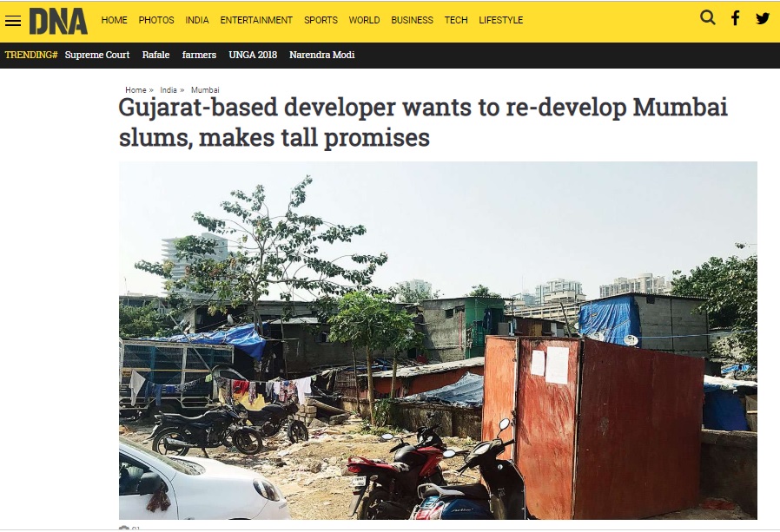Go to LIFESTYLE section
Screen dimensions: 780x532
click(501, 20)
